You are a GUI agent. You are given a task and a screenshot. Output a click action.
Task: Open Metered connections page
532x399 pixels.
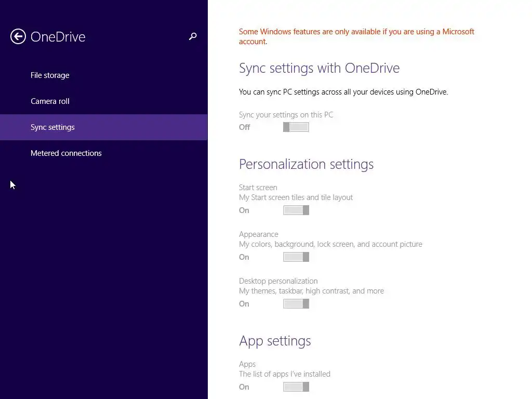tap(66, 153)
